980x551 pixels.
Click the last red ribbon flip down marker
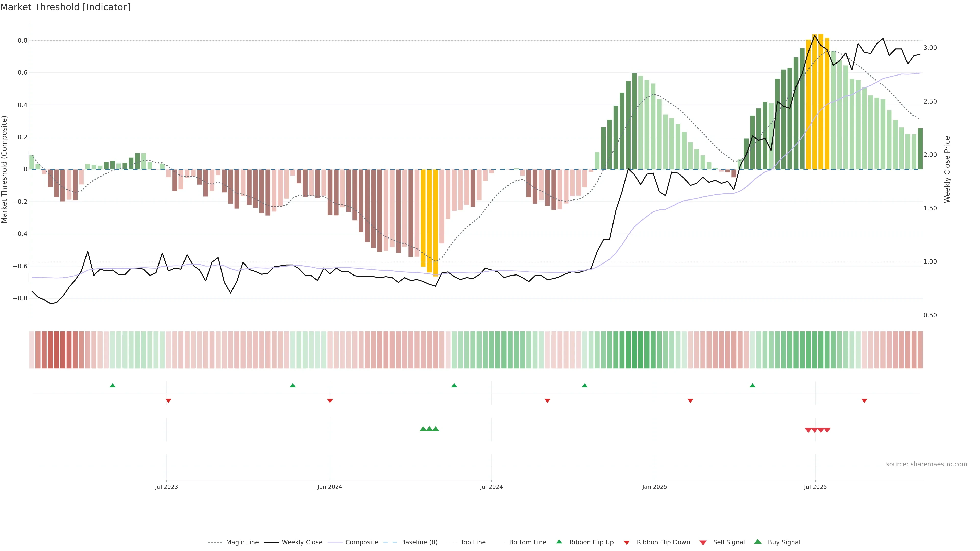pos(864,400)
